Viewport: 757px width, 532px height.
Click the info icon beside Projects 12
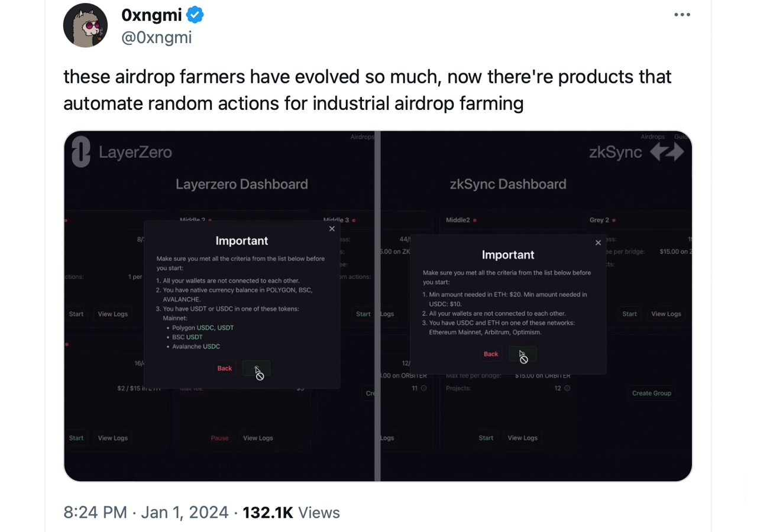[x=567, y=388]
